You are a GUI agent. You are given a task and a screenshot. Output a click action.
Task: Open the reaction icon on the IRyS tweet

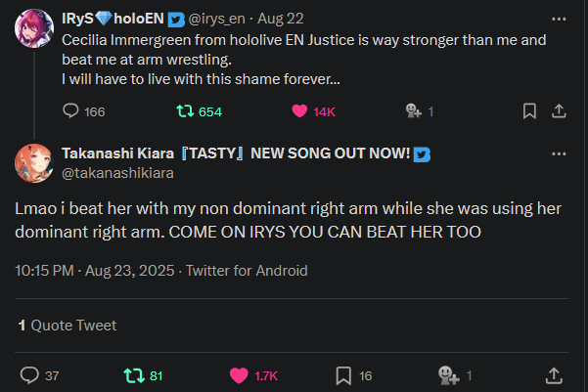[414, 110]
